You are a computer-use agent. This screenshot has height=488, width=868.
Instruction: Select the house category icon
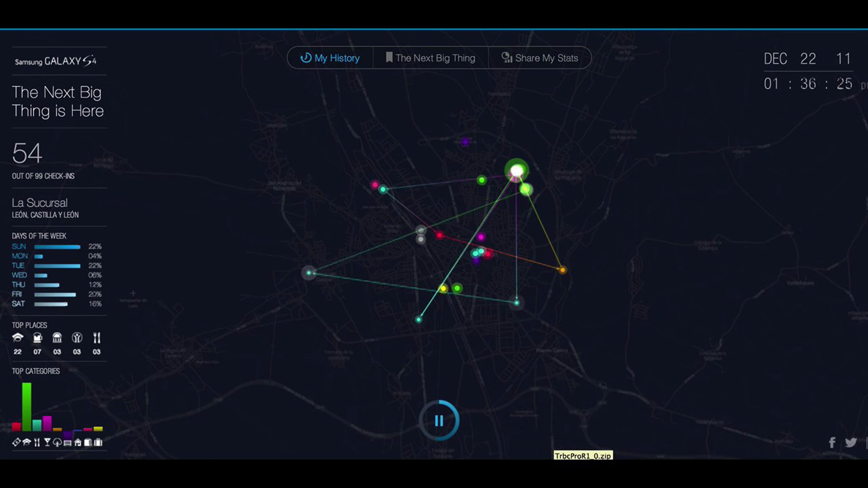tap(78, 442)
